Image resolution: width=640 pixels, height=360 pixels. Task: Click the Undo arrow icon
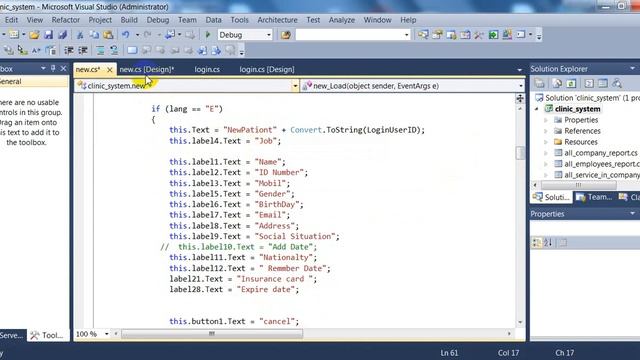click(x=126, y=35)
